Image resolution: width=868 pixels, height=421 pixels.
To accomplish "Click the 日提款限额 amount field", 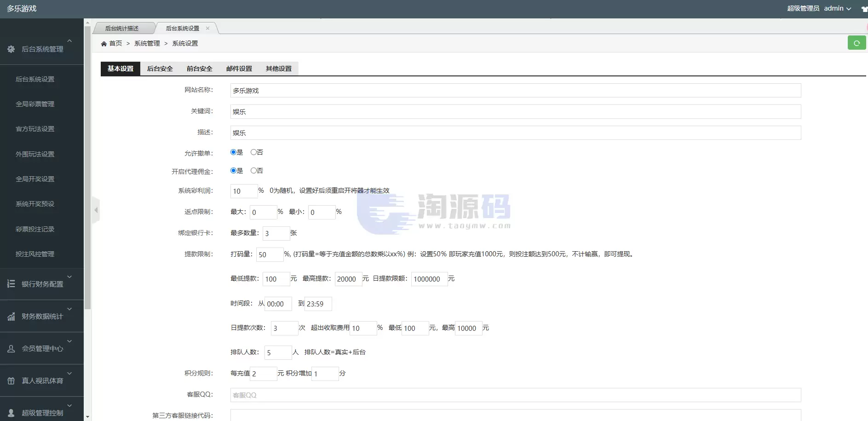I will [x=429, y=279].
